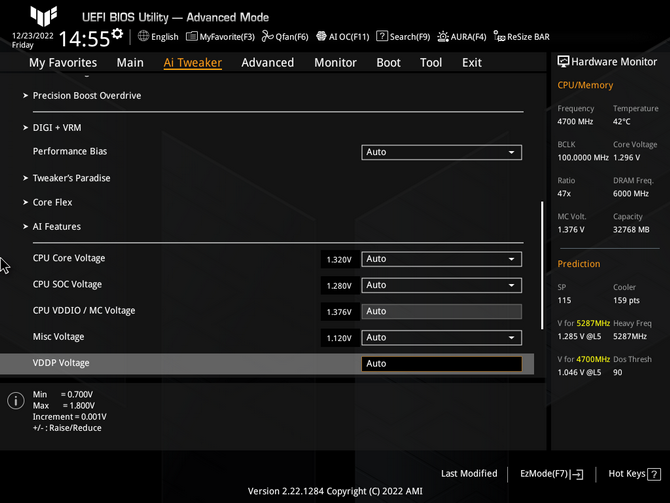Image resolution: width=670 pixels, height=503 pixels.
Task: Open the Advanced tab
Action: tap(267, 62)
